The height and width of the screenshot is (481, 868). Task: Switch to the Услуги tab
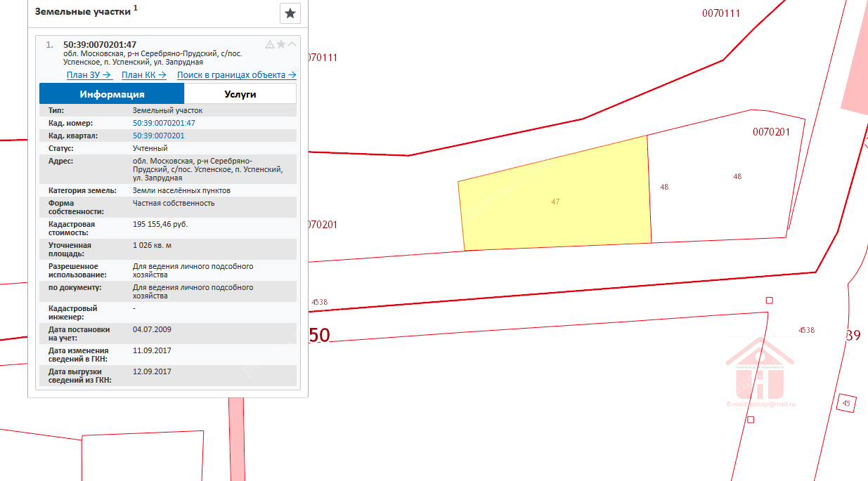(240, 94)
